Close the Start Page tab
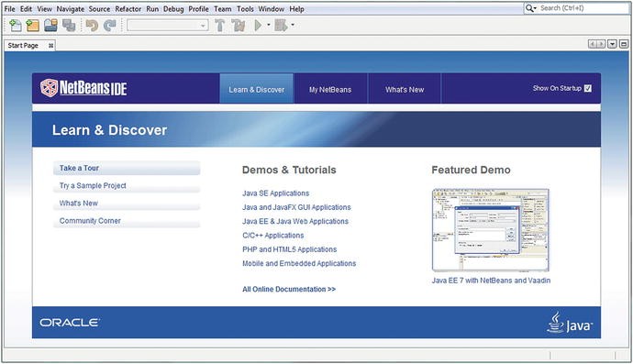Screen dimensions: 633x364 (x=50, y=46)
